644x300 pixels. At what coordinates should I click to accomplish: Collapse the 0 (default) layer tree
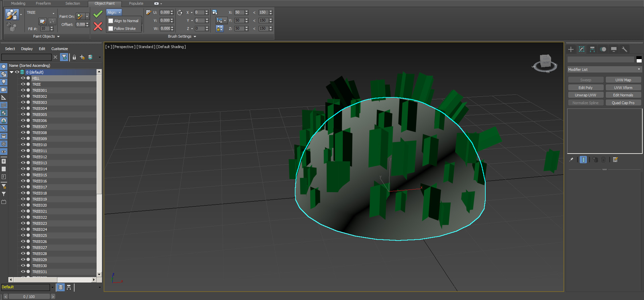pyautogui.click(x=12, y=72)
